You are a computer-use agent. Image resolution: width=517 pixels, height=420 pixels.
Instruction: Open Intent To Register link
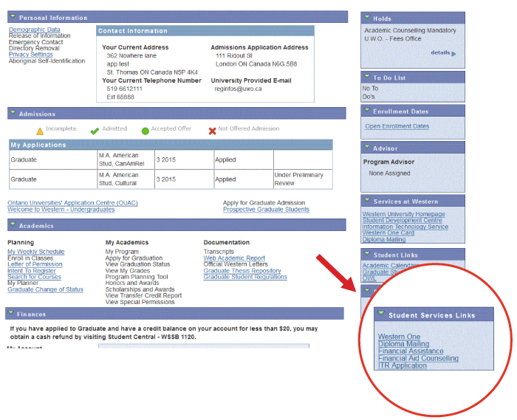(x=32, y=271)
